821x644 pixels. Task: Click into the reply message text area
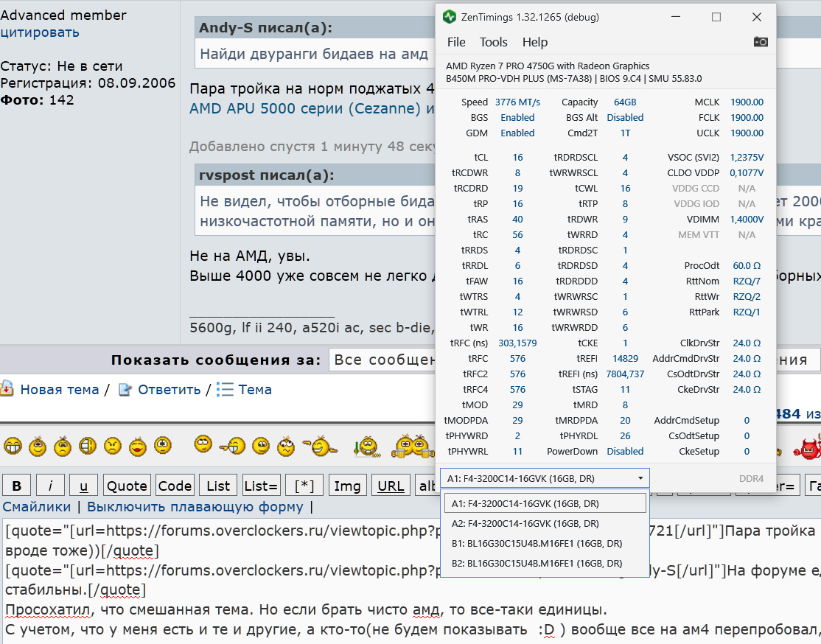(410, 581)
